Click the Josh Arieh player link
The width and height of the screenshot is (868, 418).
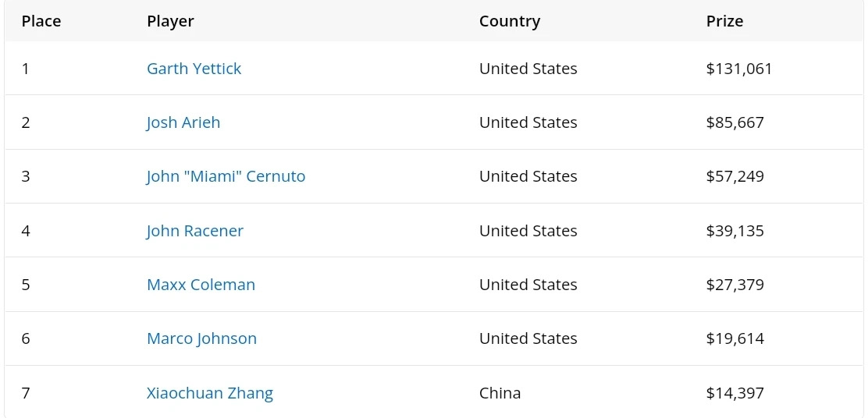(183, 122)
